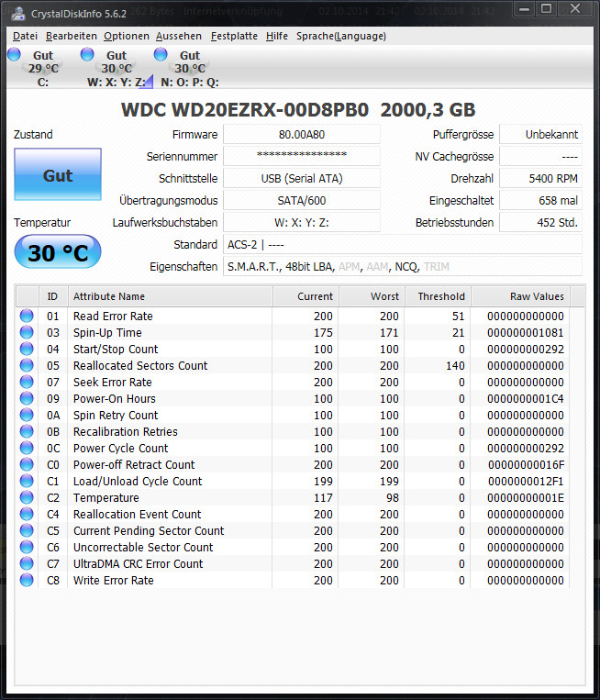The image size is (600, 700).
Task: Click the Eigenschaften field listing S.M.A.R.T.
Action: (403, 267)
